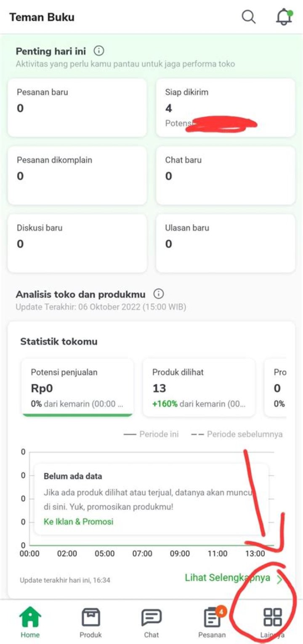The image size is (303, 644).
Task: Open the Pesanan baru card
Action: pos(77,107)
